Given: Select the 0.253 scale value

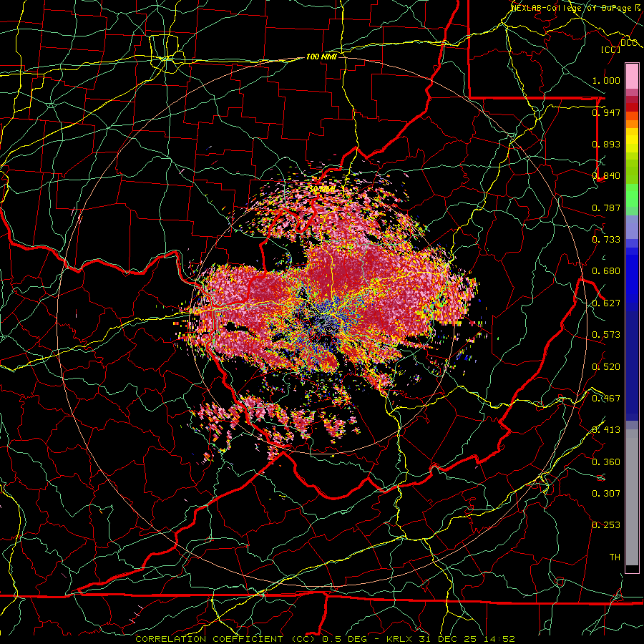Looking at the screenshot, I should pos(606,525).
